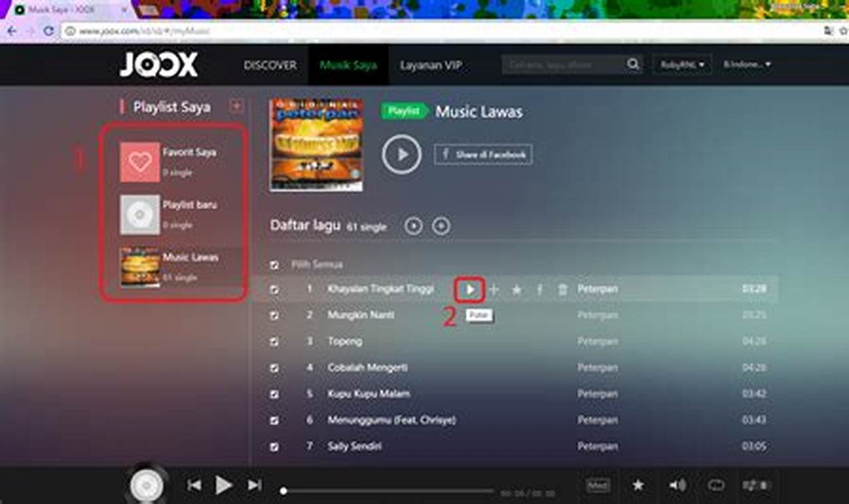
Task: Click the circled play-all icon beside Daftar lagu
Action: point(414,226)
